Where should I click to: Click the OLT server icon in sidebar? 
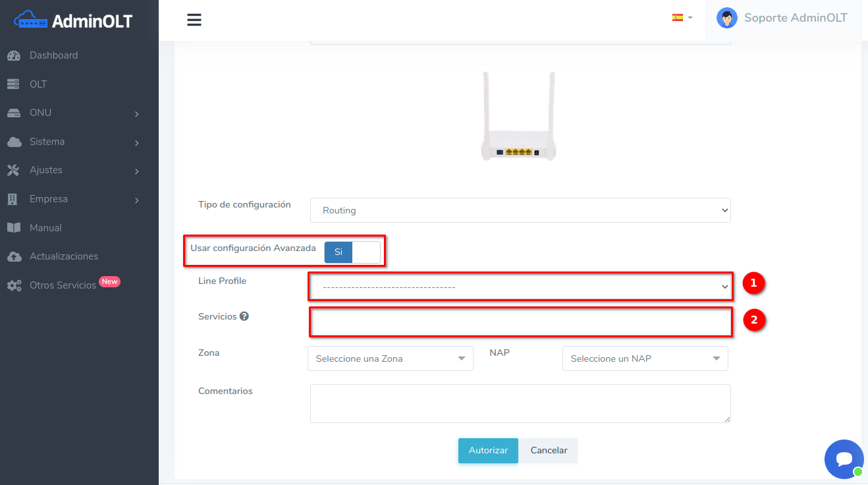[x=14, y=84]
